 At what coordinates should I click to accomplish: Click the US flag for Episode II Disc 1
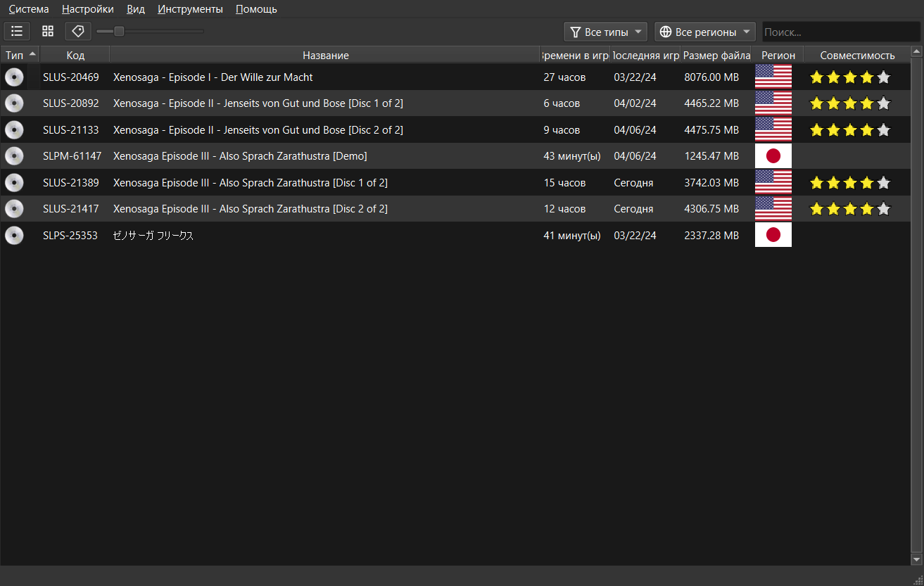click(x=773, y=103)
